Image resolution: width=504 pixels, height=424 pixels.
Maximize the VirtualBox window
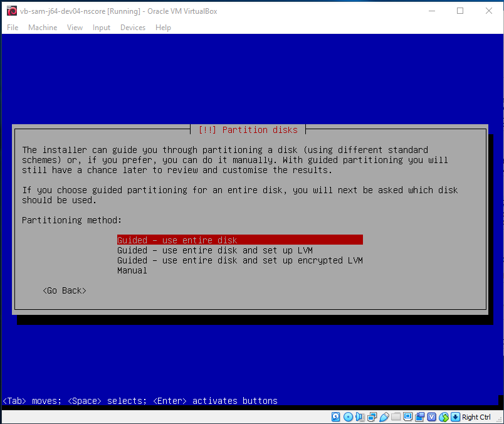pyautogui.click(x=460, y=11)
